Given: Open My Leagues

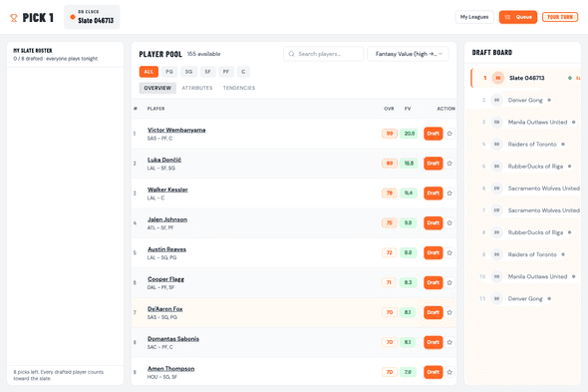Looking at the screenshot, I should [474, 17].
